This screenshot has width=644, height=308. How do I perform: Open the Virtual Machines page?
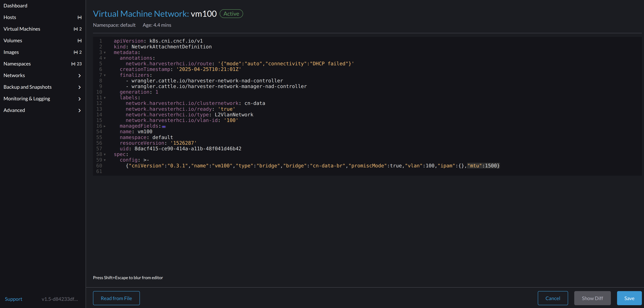pyautogui.click(x=22, y=29)
